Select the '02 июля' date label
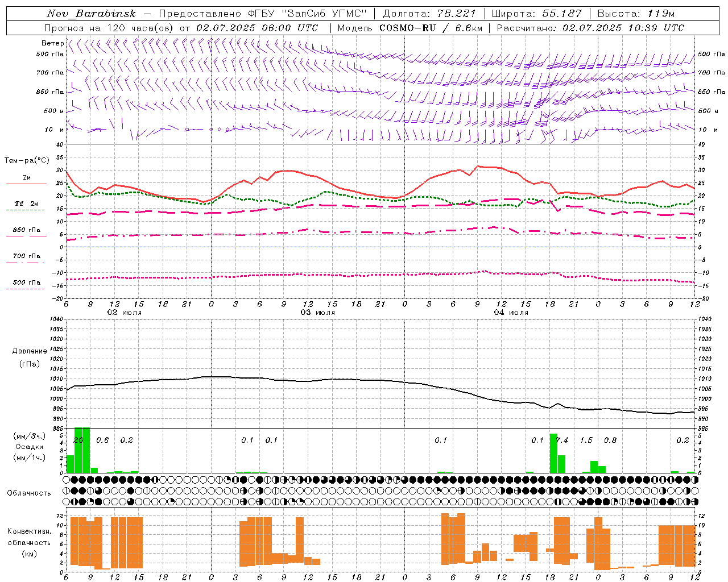This screenshot has width=728, height=582. tap(125, 313)
